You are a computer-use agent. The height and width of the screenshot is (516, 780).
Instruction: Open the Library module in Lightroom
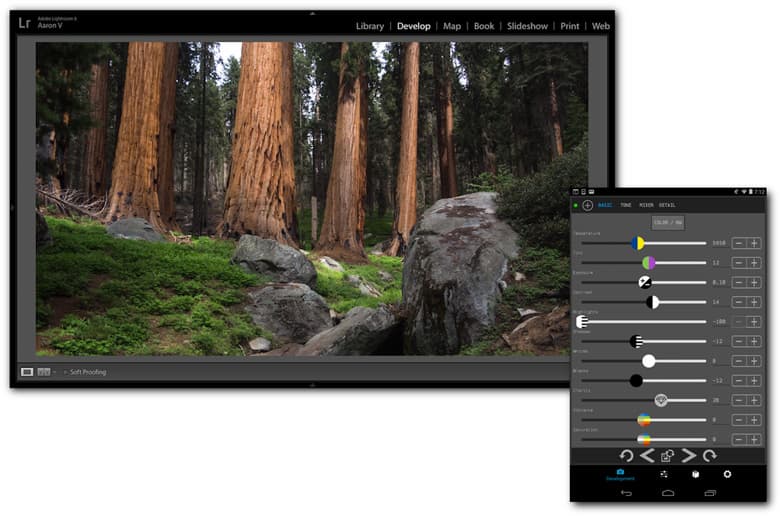370,26
